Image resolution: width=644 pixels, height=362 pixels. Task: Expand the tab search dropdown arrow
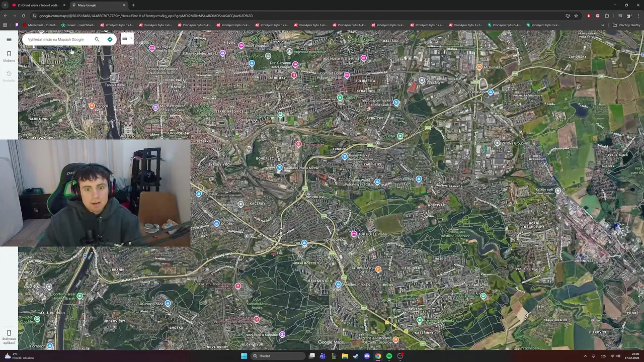tap(6, 5)
